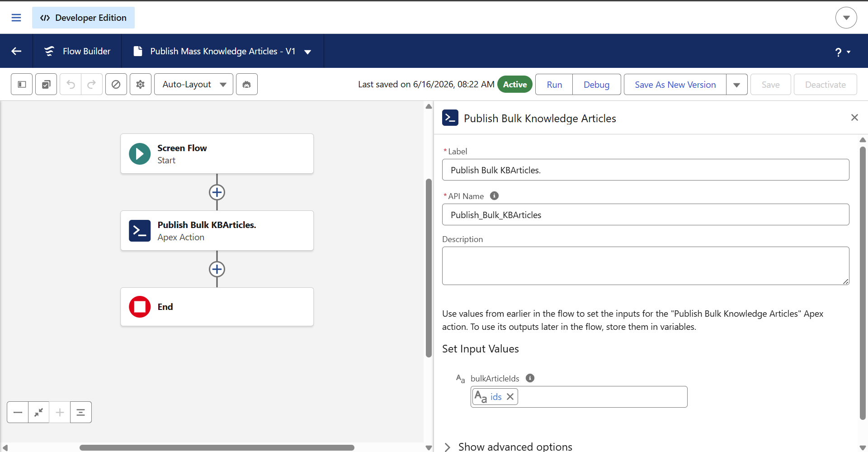The image size is (868, 452).
Task: Click the canvas legend list icon
Action: (81, 412)
